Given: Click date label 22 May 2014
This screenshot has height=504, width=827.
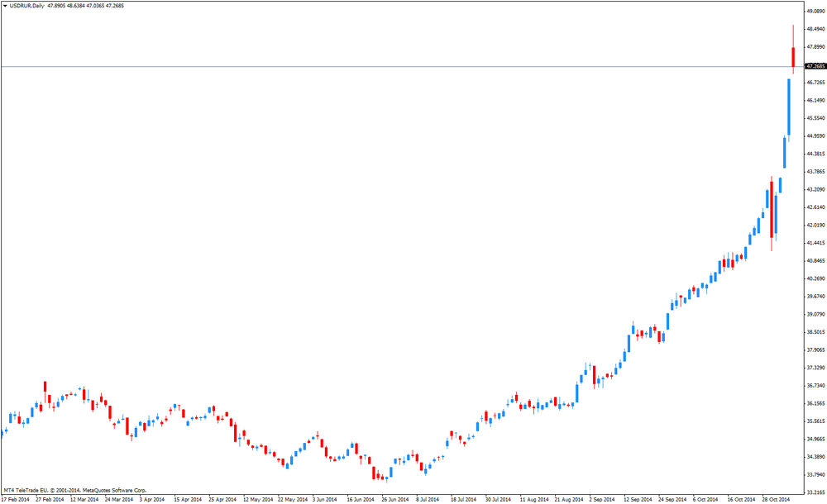Looking at the screenshot, I should (292, 499).
